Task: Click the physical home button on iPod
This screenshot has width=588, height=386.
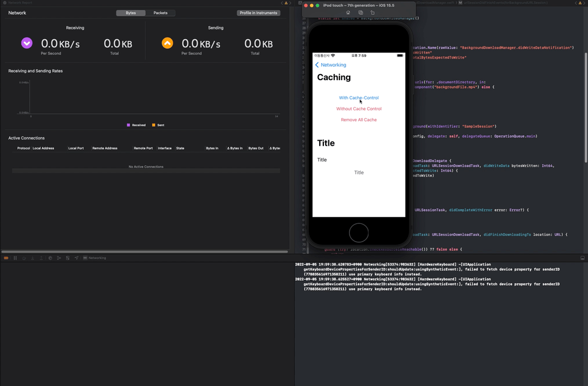Action: (x=358, y=232)
